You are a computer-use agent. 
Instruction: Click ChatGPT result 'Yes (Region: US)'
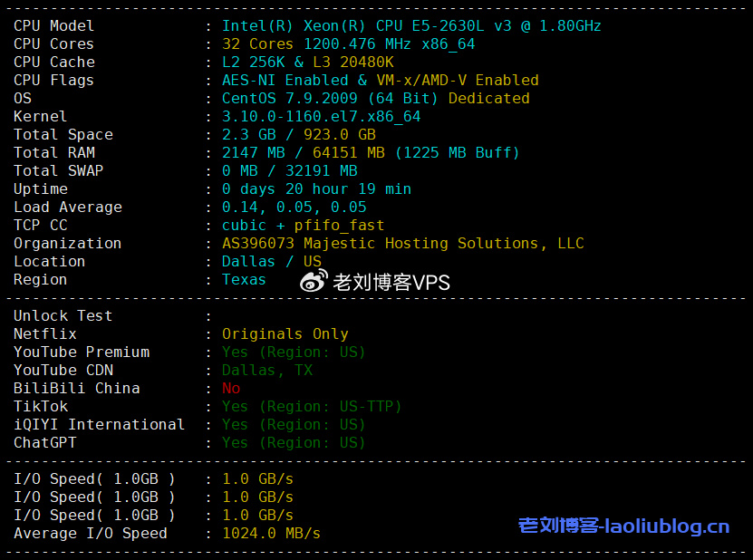pos(294,443)
